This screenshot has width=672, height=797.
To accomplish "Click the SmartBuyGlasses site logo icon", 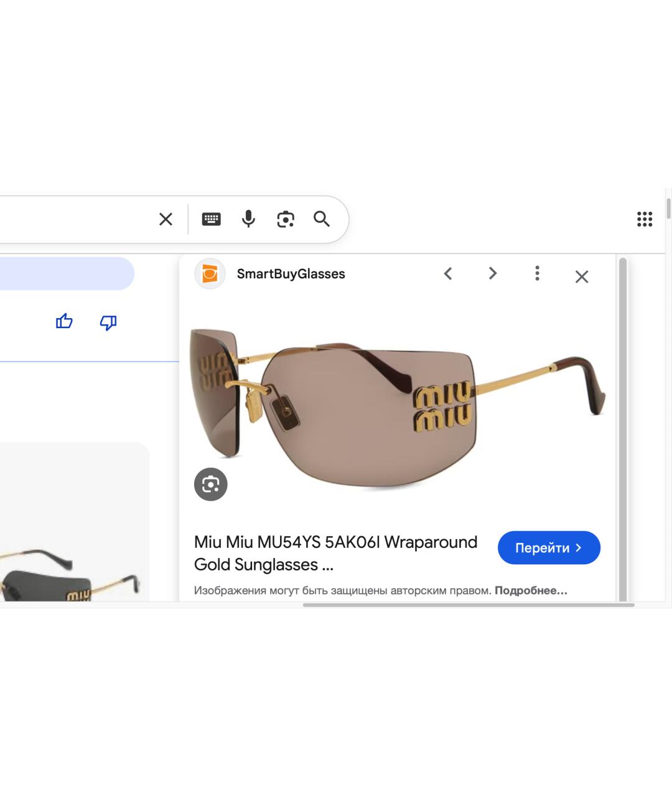I will coord(210,274).
